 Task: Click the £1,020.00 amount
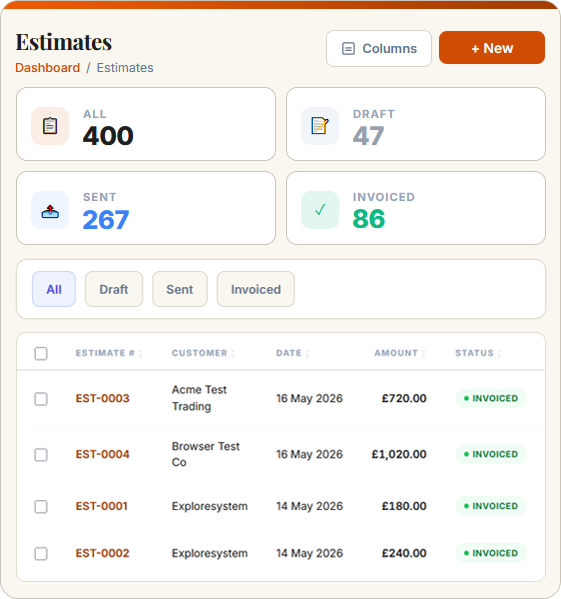tap(399, 454)
